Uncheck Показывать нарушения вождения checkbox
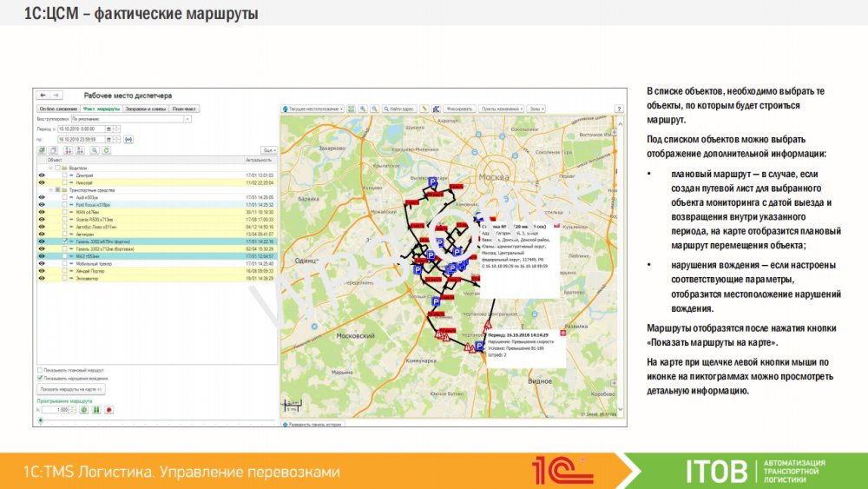The image size is (868, 489). [40, 379]
